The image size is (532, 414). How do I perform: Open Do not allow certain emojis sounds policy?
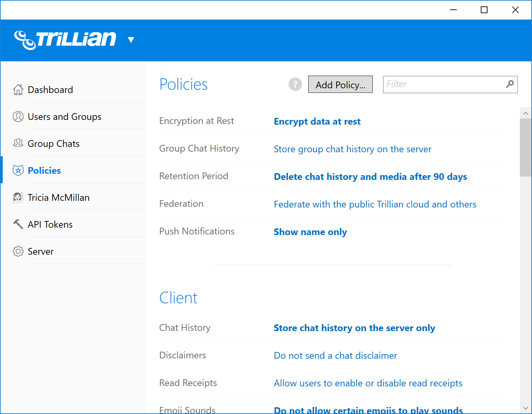pyautogui.click(x=368, y=410)
